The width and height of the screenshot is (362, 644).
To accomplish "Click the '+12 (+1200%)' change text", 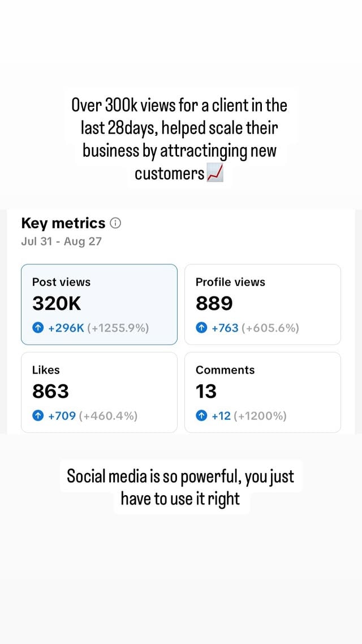I will (x=249, y=417).
